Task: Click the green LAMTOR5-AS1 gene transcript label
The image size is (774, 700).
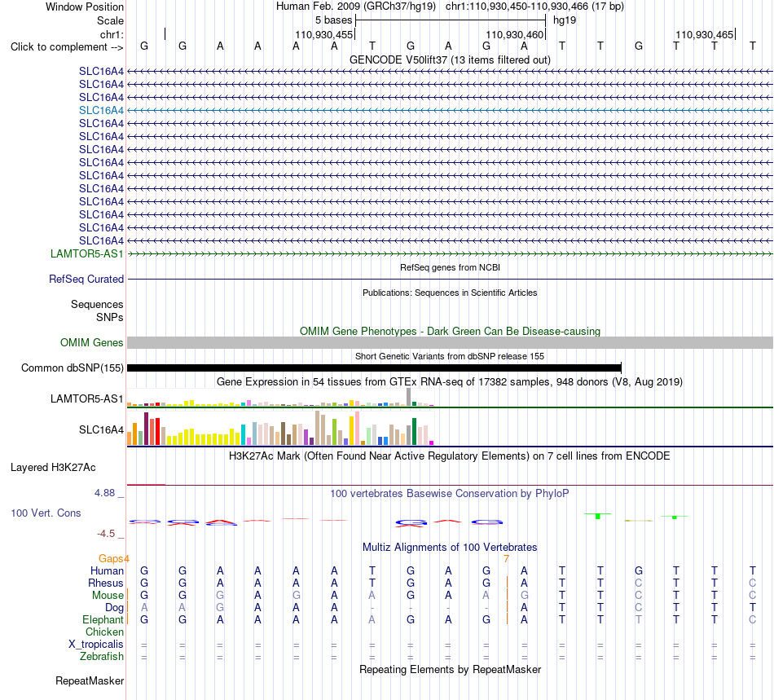Action: click(x=87, y=253)
